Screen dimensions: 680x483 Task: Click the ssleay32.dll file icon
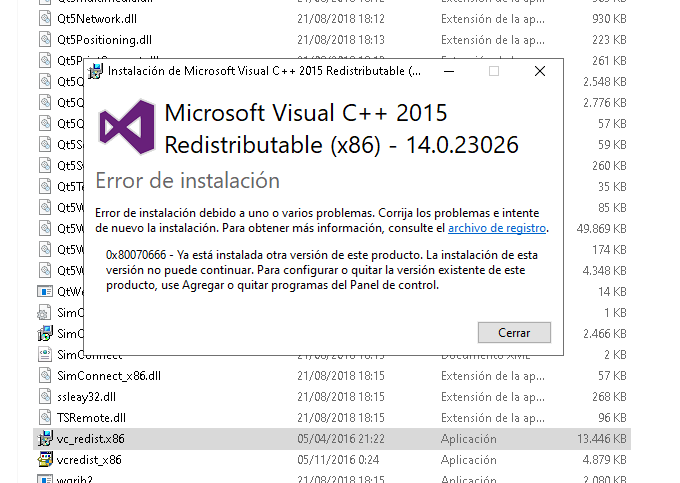(45, 397)
